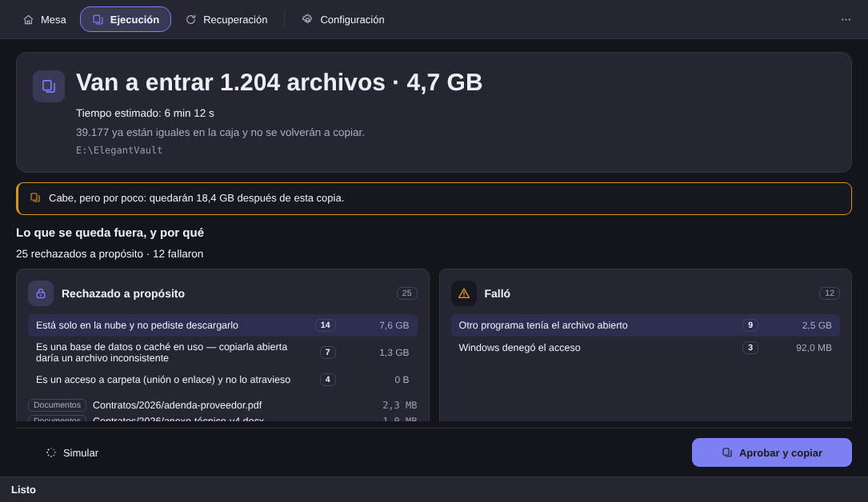This screenshot has width=868, height=502.
Task: Open the three-dots overflow menu
Action: coord(846,20)
